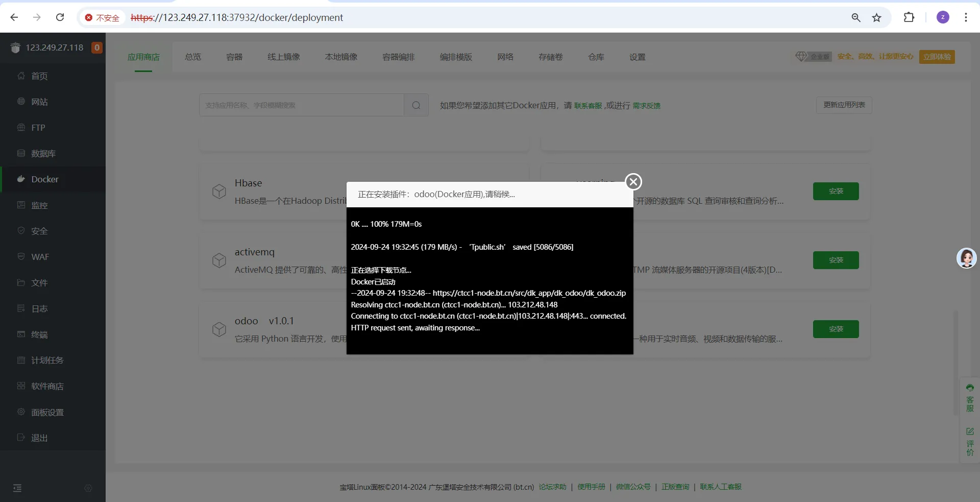Click the activemq app cube icon

[219, 260]
